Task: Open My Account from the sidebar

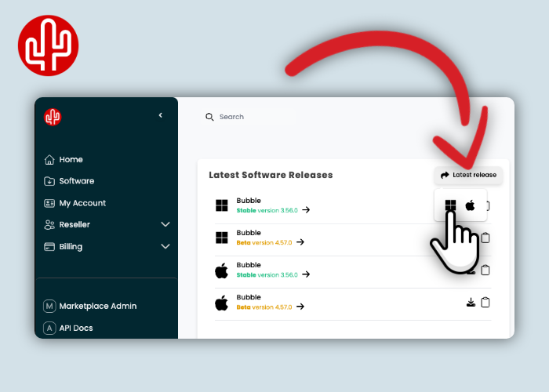Action: click(82, 203)
